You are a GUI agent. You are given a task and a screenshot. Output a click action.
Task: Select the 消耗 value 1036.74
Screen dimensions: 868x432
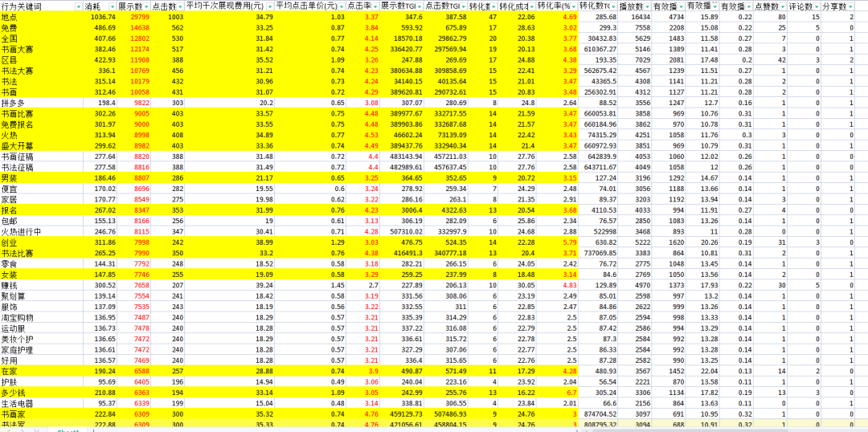click(x=100, y=18)
